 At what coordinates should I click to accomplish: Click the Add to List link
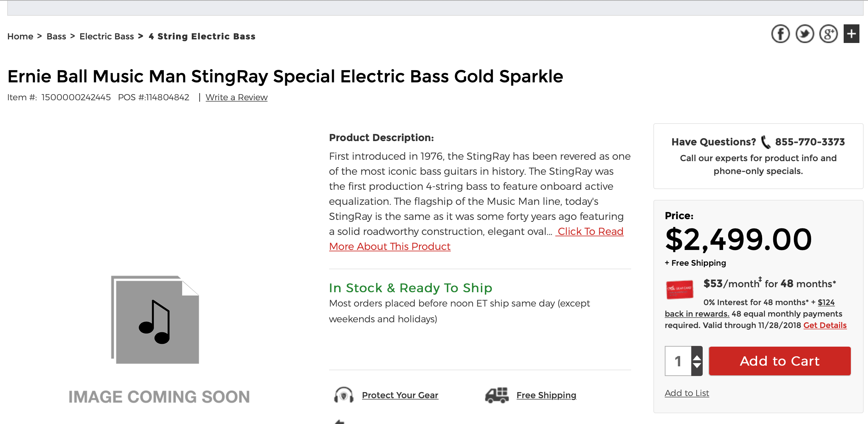coord(687,393)
